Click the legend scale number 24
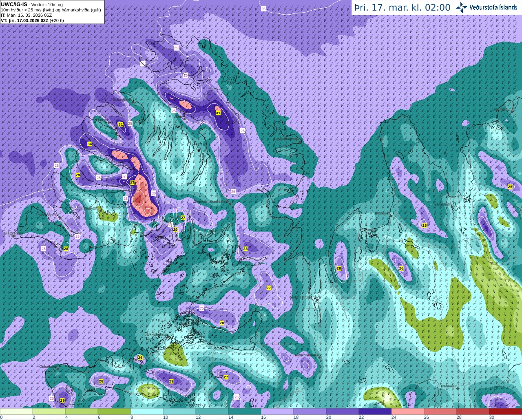Screen dimensions: 522x420 coord(394,417)
